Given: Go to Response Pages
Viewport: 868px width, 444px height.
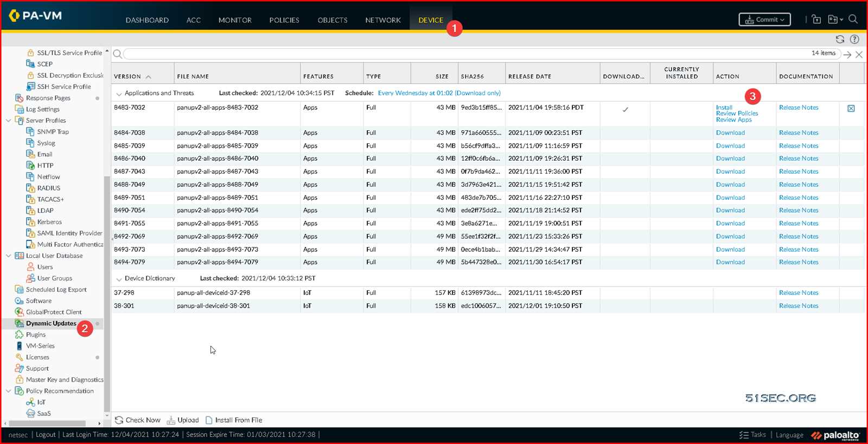Looking at the screenshot, I should coord(48,98).
